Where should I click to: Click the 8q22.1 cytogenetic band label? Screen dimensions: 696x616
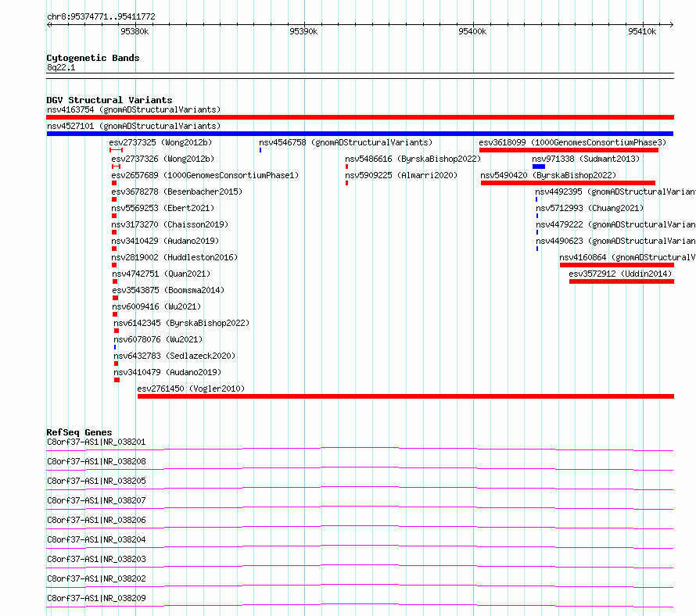61,67
